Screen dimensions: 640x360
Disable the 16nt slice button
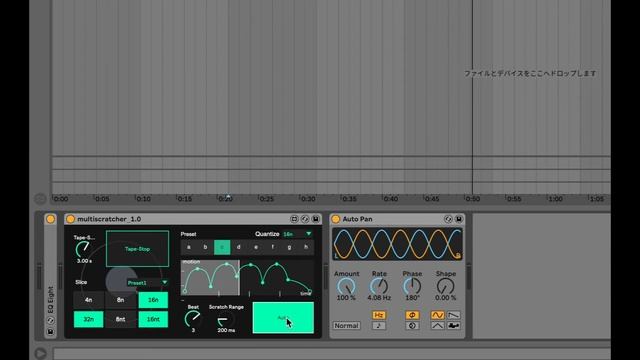pos(153,319)
